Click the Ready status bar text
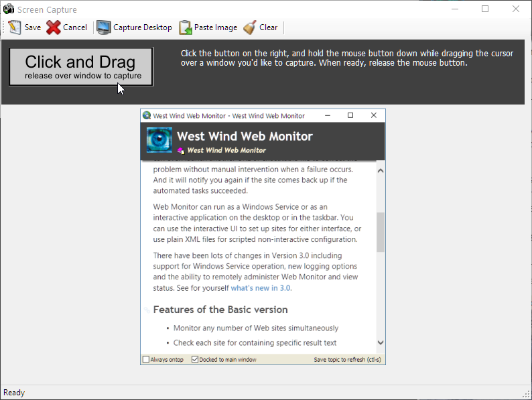This screenshot has height=400, width=532. (x=14, y=393)
